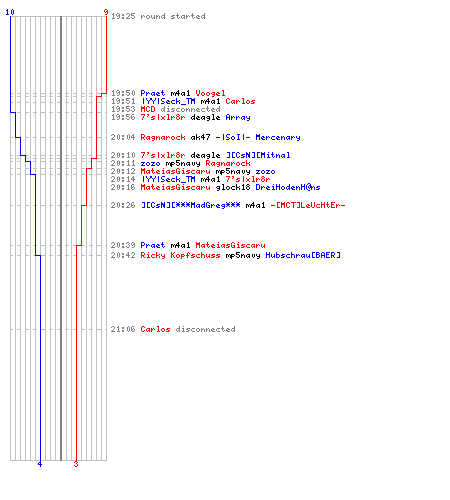
Task: Select MateiasGiscaru at 20:12
Action: [175, 171]
